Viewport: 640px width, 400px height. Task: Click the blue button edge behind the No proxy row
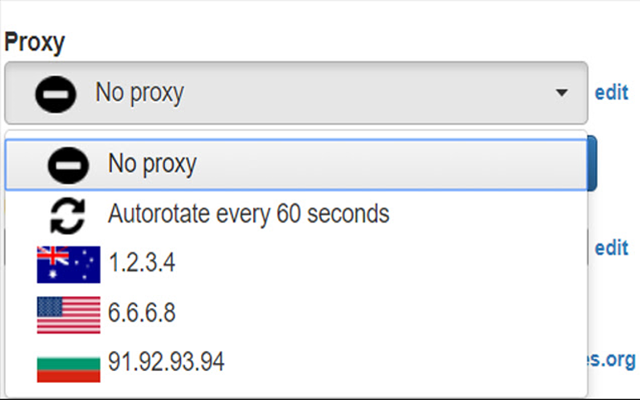coord(592,164)
